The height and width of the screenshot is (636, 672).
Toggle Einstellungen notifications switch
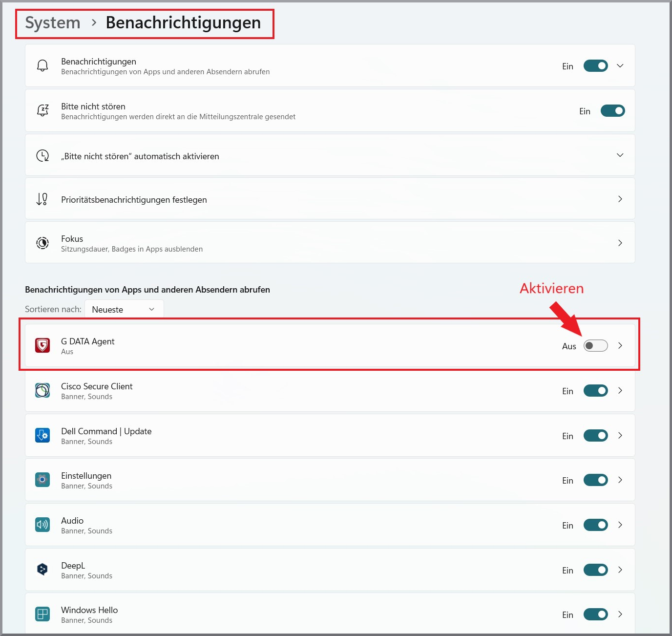point(596,480)
